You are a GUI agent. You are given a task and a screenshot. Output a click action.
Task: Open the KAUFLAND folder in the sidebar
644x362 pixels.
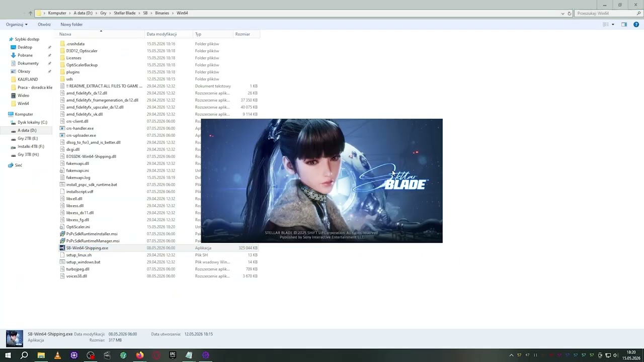[x=27, y=79]
